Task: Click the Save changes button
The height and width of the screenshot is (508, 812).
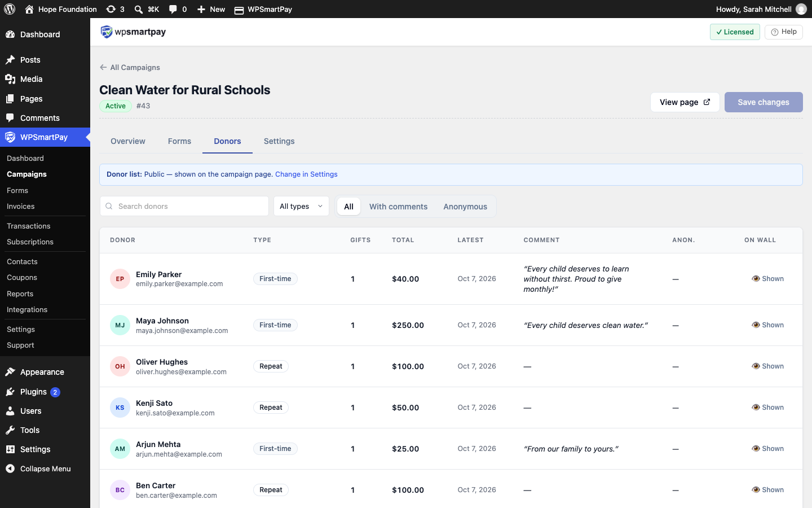Action: tap(764, 102)
